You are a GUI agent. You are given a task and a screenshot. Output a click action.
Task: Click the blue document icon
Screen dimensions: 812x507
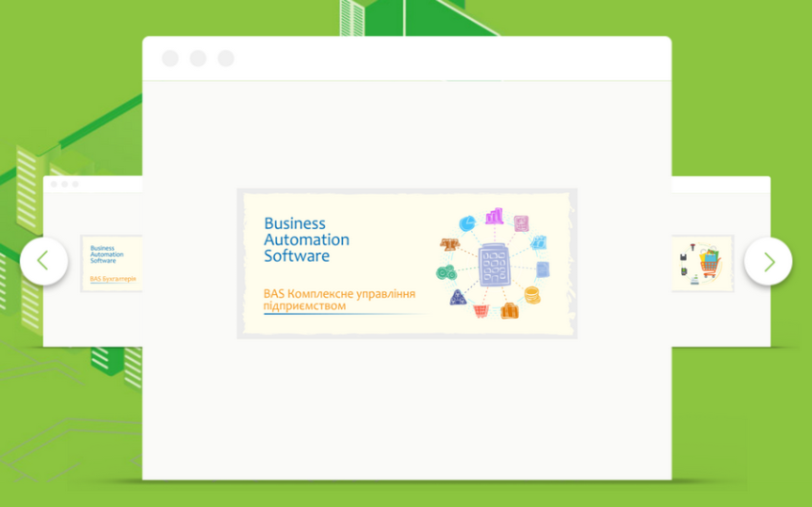click(x=543, y=269)
